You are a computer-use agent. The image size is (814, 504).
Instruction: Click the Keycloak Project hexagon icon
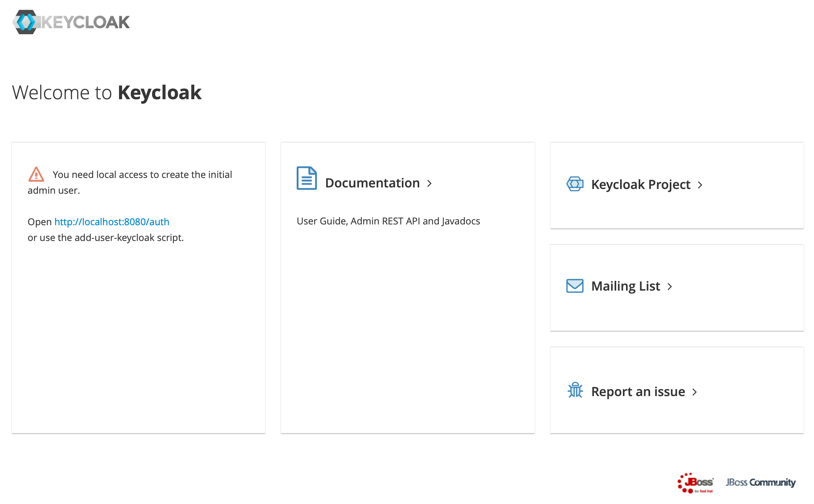click(x=575, y=184)
